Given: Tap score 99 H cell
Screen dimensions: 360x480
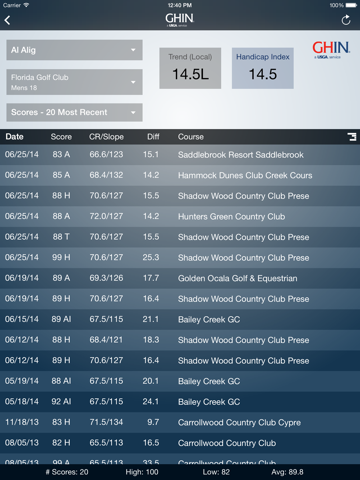Looking at the screenshot, I should [x=61, y=257].
